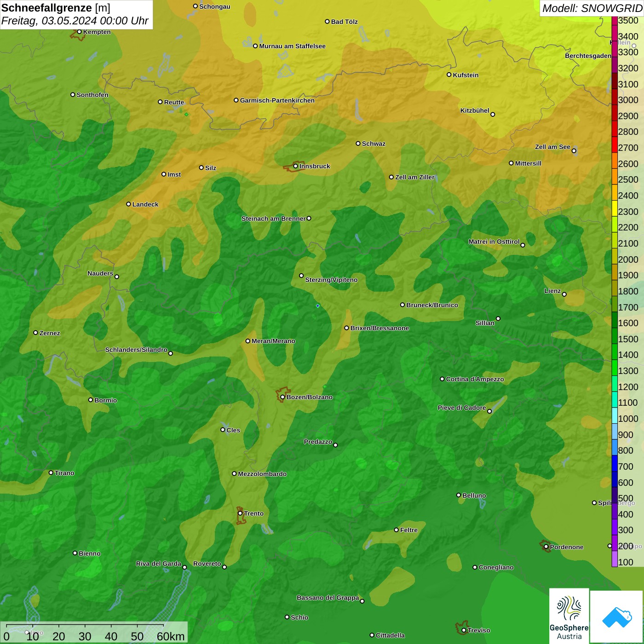Click the date 'Freitag, 03.05.2024 00:00 Uhr'
This screenshot has width=644, height=644.
75,21
